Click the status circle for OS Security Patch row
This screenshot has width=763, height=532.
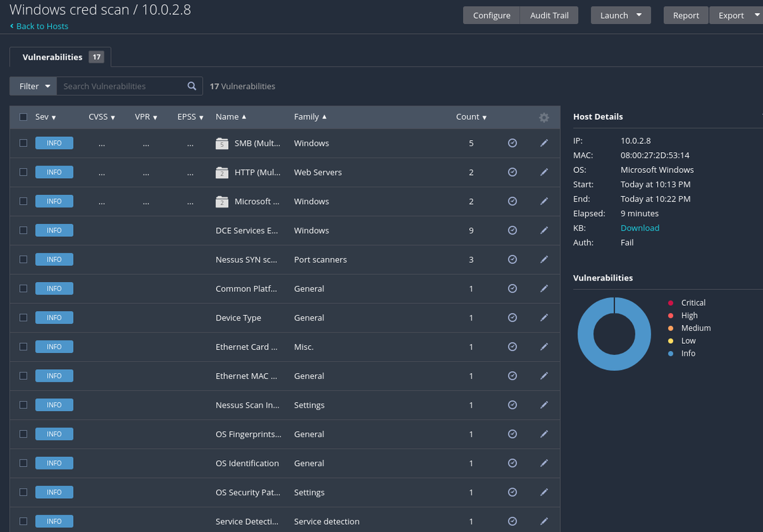[x=512, y=492]
